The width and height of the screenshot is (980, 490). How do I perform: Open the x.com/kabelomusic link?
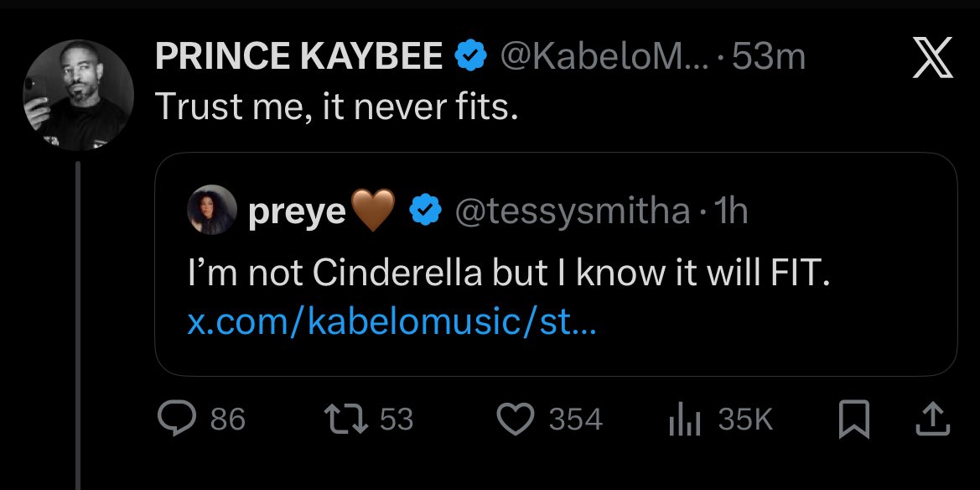point(391,323)
